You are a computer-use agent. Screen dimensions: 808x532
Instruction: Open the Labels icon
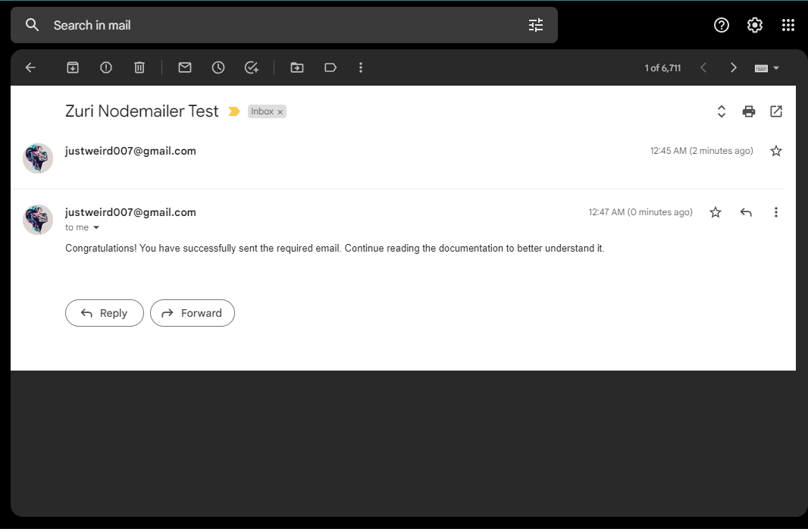pos(330,67)
